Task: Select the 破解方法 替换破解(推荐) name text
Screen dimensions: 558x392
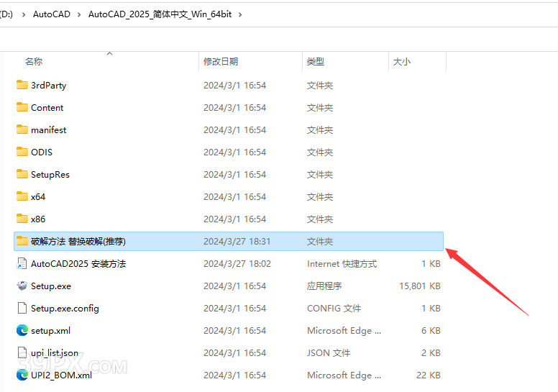Action: pos(78,242)
